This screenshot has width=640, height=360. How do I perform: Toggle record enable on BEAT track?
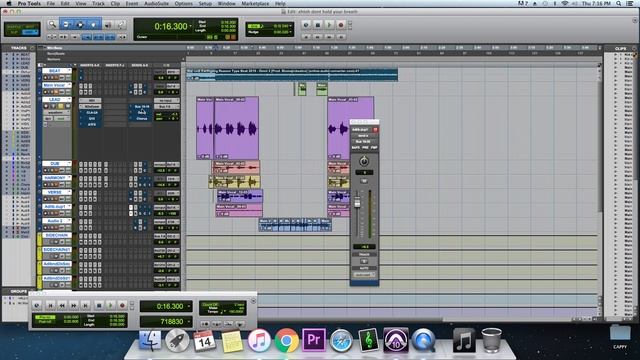pos(46,78)
